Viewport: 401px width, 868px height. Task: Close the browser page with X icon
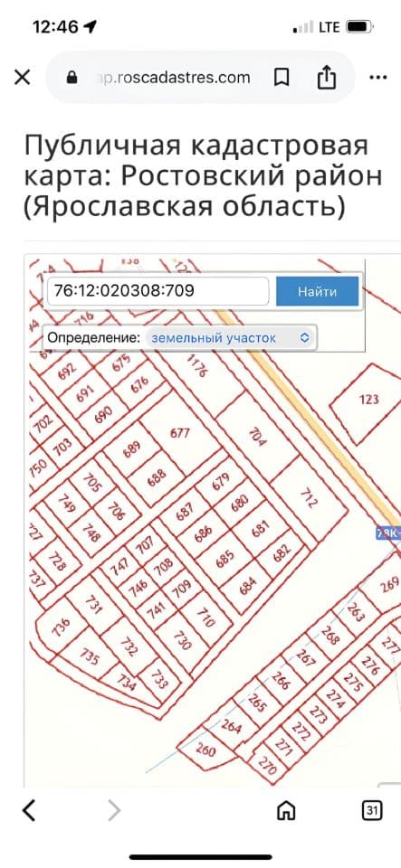[x=22, y=78]
